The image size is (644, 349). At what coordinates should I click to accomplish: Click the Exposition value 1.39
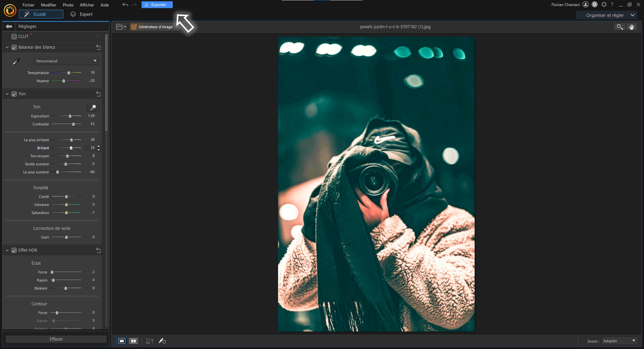tap(91, 116)
